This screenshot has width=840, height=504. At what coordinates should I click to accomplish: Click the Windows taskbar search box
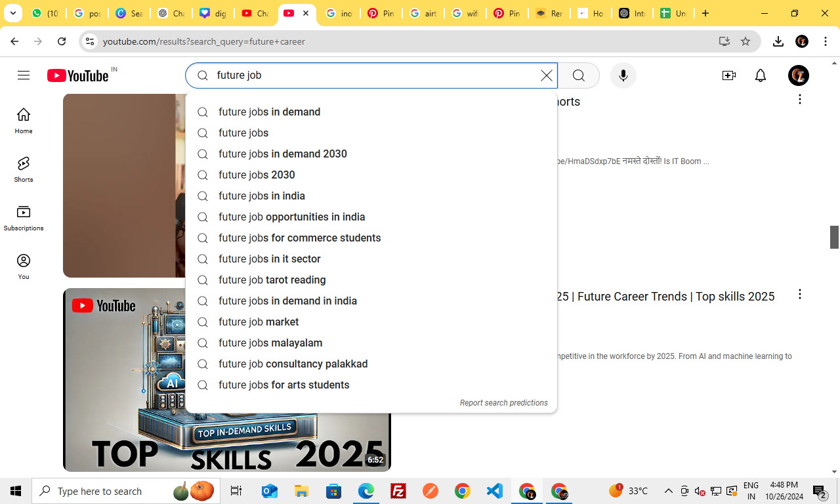125,491
